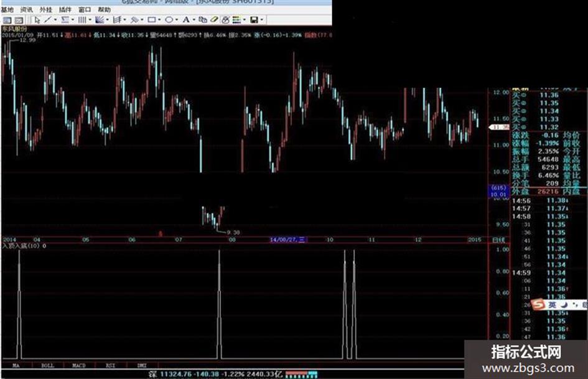Click the 东风股份 stock name label

[x=15, y=29]
